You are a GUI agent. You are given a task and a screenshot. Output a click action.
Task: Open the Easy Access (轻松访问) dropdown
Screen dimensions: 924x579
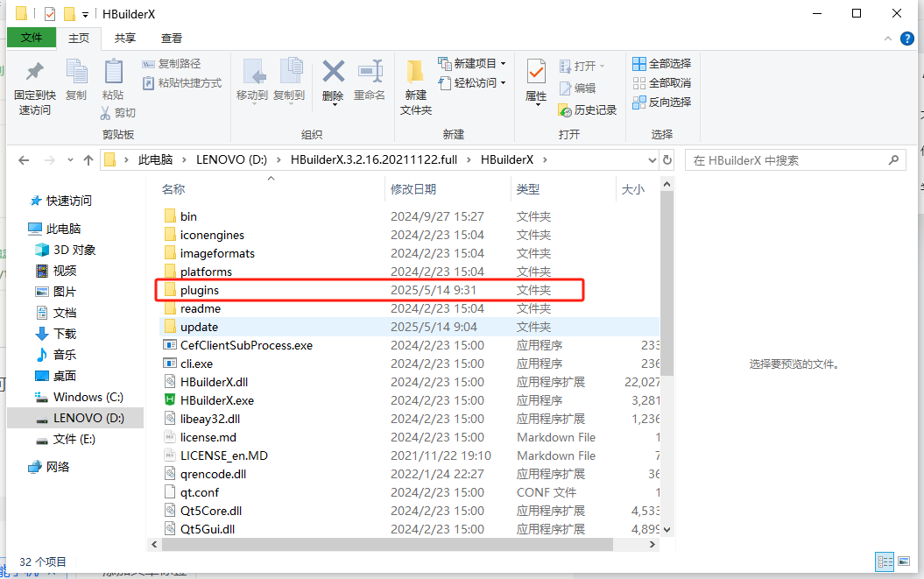point(472,83)
